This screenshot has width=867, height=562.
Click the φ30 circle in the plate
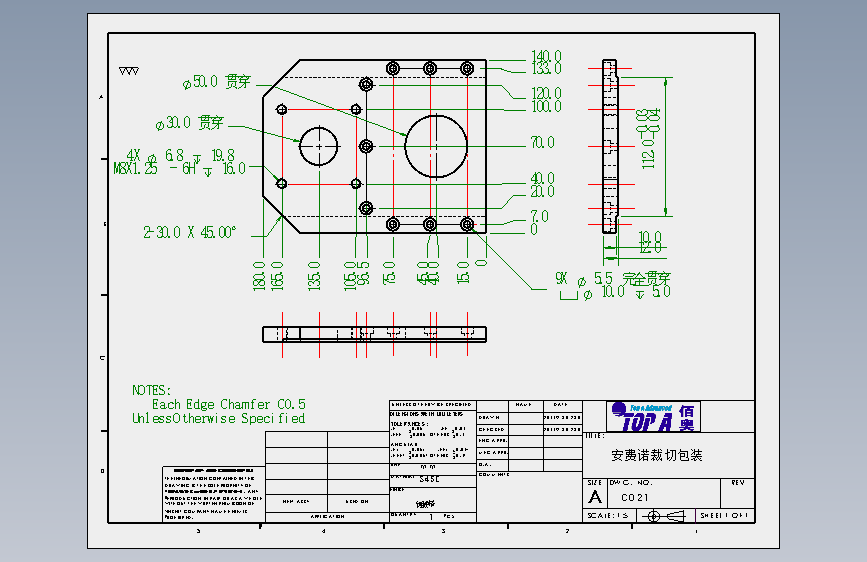[x=319, y=146]
